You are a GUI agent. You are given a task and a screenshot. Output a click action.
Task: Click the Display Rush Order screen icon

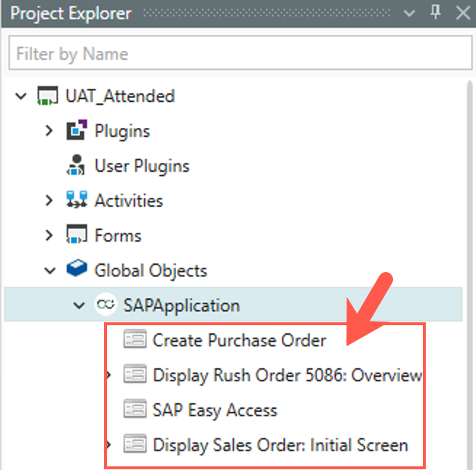coord(135,373)
